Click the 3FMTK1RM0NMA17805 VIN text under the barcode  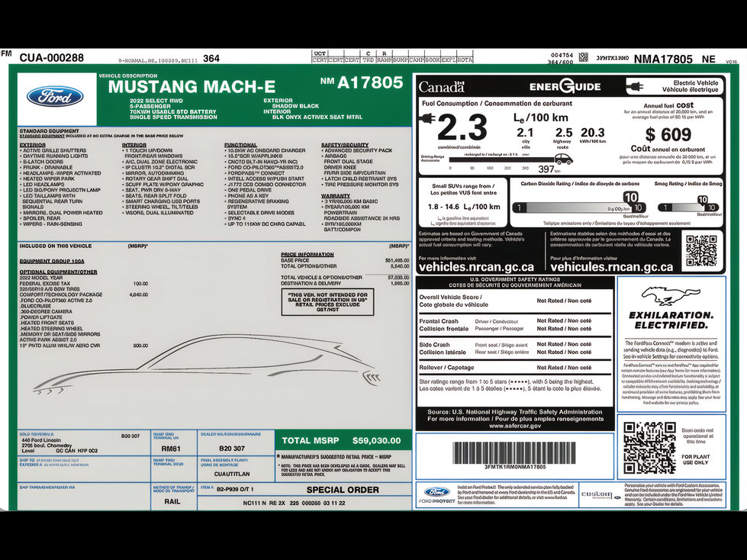515,467
